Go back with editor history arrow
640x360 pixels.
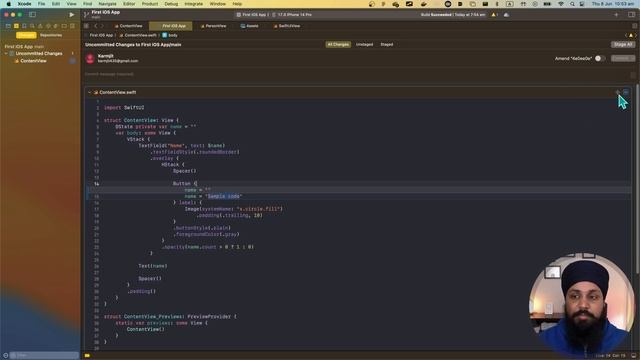[x=96, y=26]
